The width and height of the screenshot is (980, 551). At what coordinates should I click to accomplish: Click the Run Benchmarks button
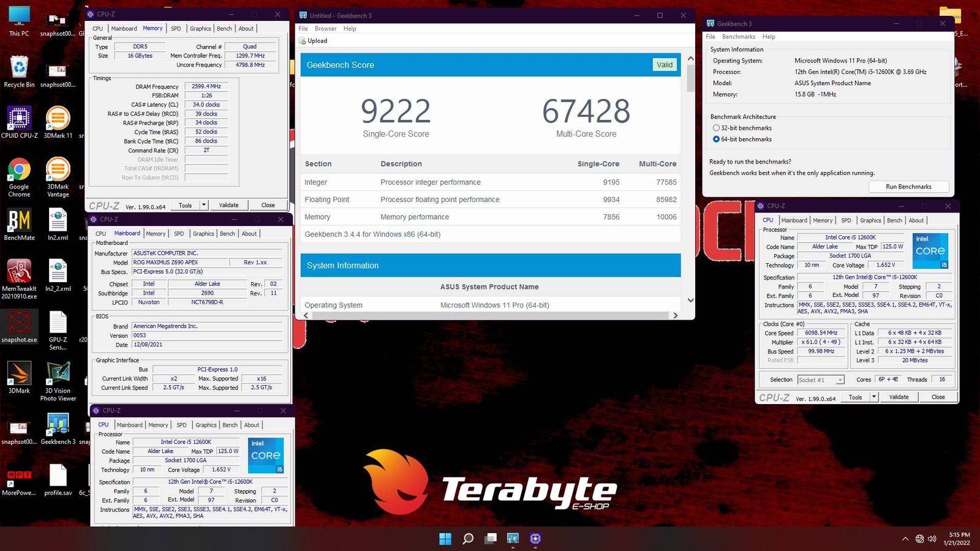point(908,187)
